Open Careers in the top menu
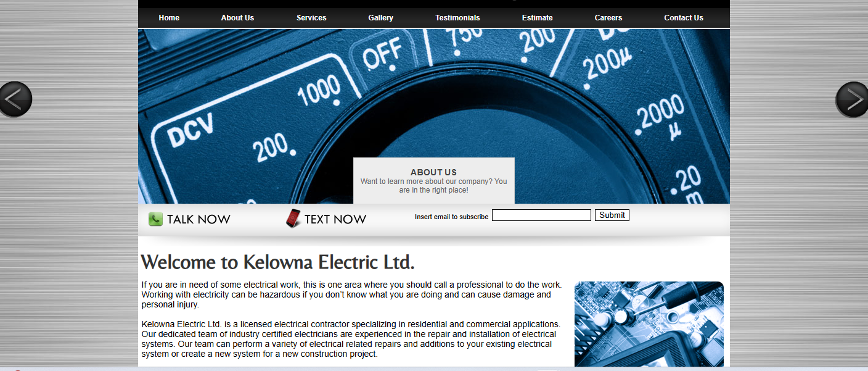868x371 pixels. (x=608, y=18)
